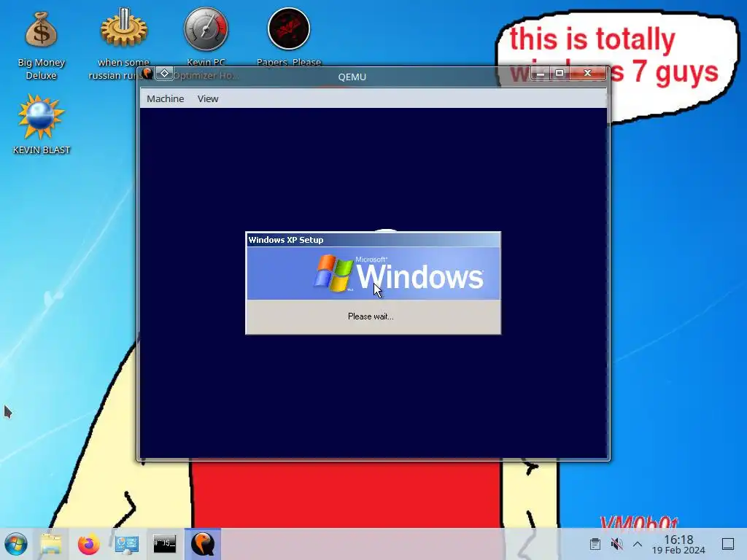
Task: Open the Start menu orb
Action: coord(16,544)
